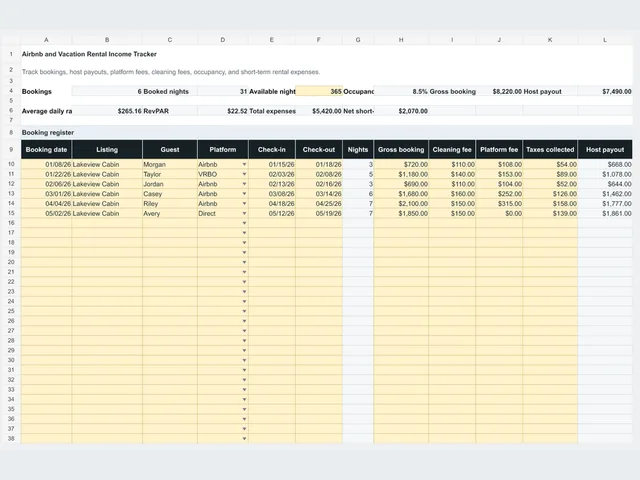This screenshot has width=640, height=480.
Task: Select taxes collected cell $89.00
Action: point(550,174)
